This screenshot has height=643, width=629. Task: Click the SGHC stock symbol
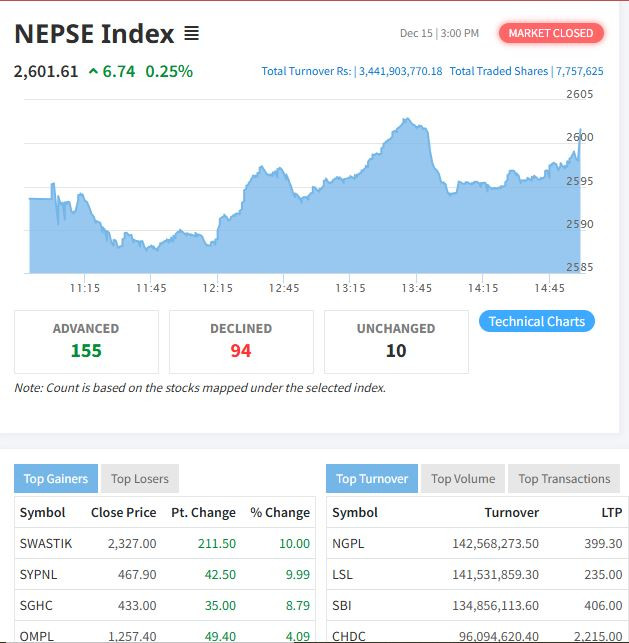(37, 605)
